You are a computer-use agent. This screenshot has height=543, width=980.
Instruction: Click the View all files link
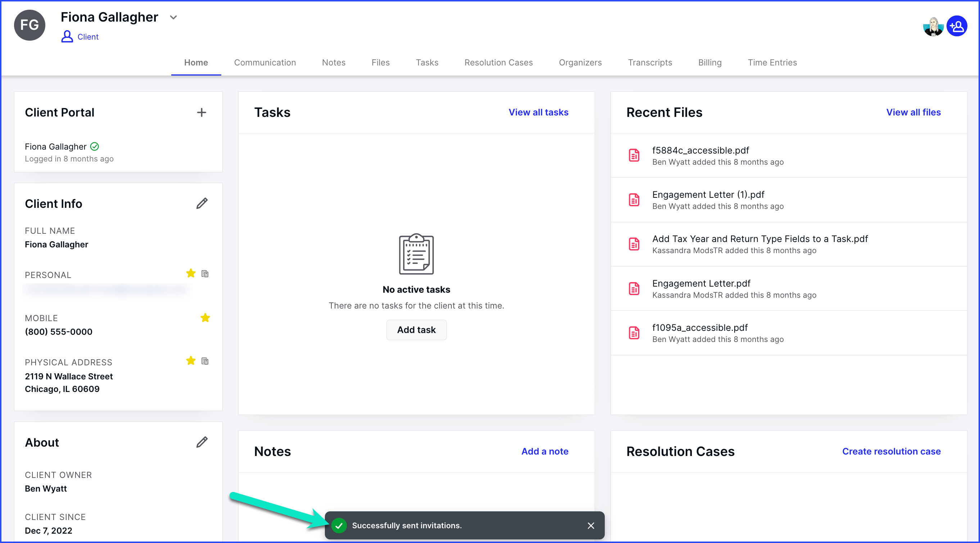click(913, 113)
